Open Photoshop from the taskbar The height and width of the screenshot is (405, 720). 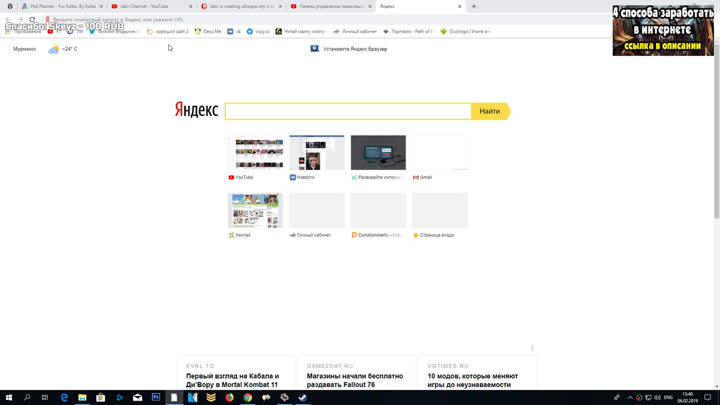[156, 397]
